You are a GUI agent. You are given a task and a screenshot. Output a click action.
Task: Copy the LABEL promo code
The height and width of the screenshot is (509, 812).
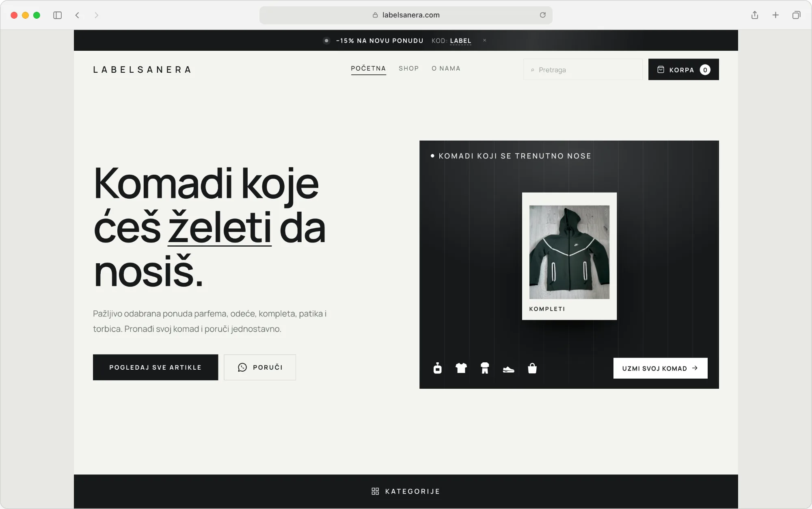pos(460,41)
